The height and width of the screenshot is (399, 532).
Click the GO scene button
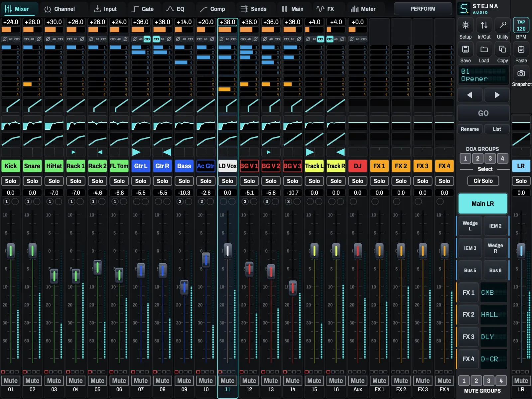coord(483,113)
